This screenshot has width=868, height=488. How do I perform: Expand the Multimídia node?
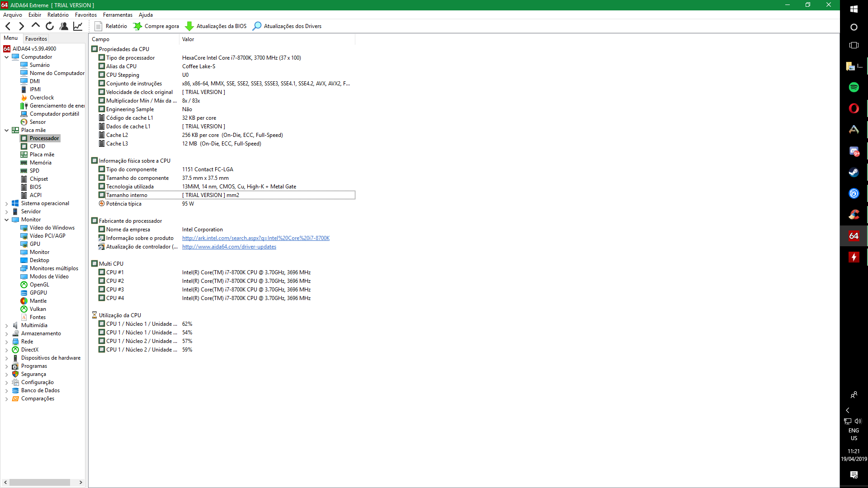[7, 326]
